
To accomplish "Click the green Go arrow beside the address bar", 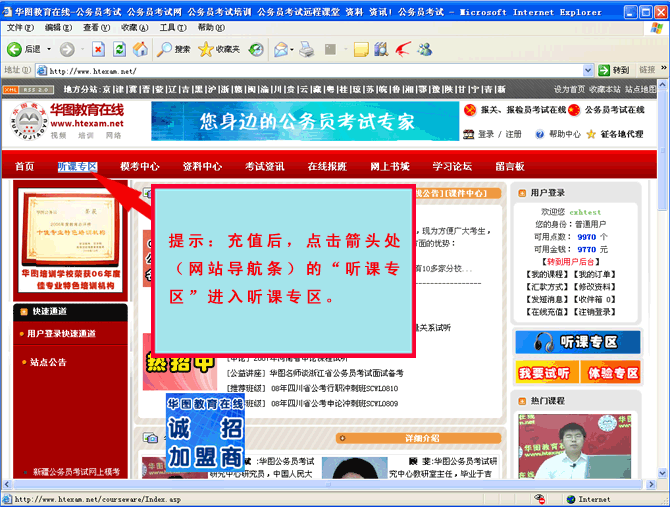I will tap(604, 70).
